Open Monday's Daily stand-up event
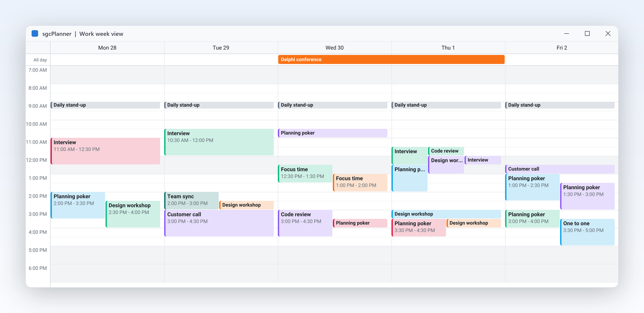Viewport: 644px width, 313px height. coord(106,105)
